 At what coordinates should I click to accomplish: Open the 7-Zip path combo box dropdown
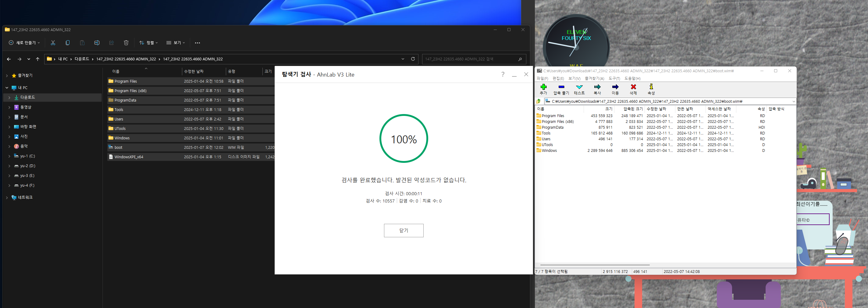[794, 101]
